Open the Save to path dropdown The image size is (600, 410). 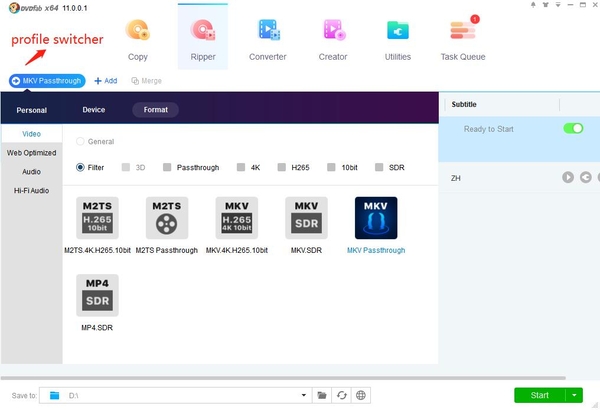[303, 395]
